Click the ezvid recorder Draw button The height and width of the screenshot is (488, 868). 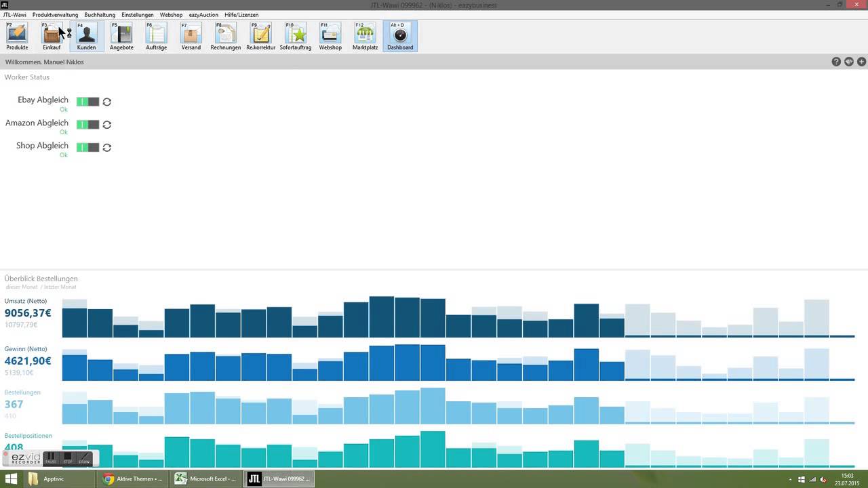click(x=84, y=459)
